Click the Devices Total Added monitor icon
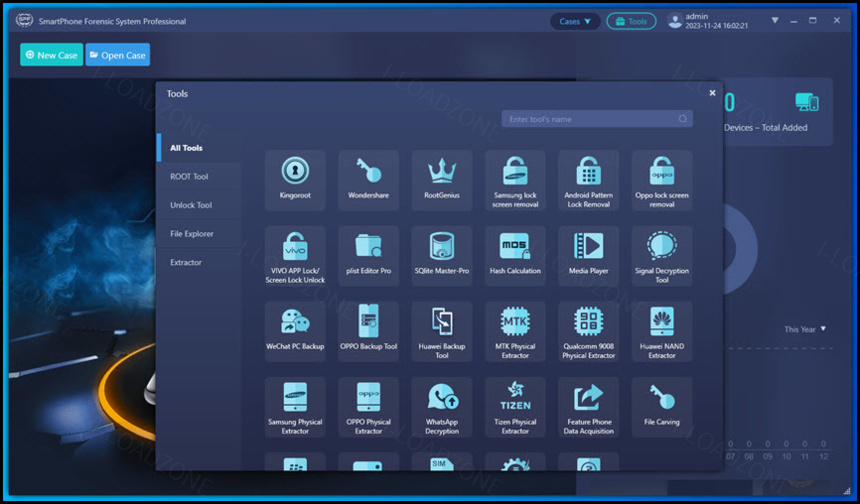Screen dimensions: 860x504 click(x=806, y=102)
